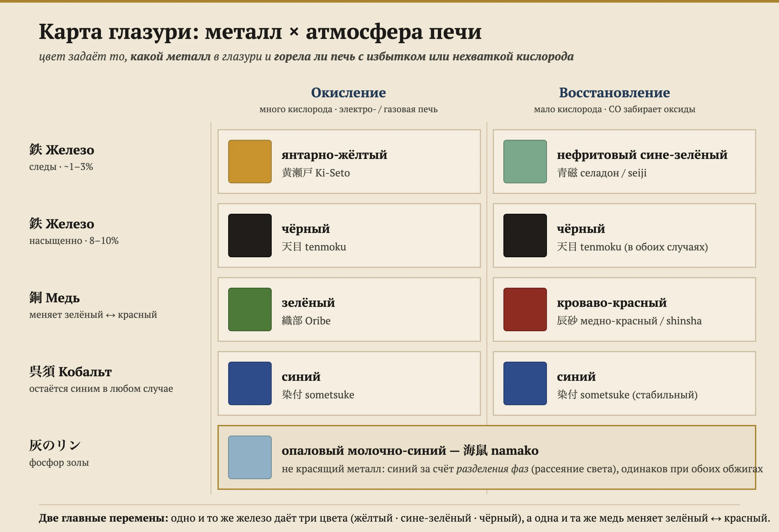Click the green Oribe color swatch
Viewport: 779px width, 532px height.
pos(250,309)
